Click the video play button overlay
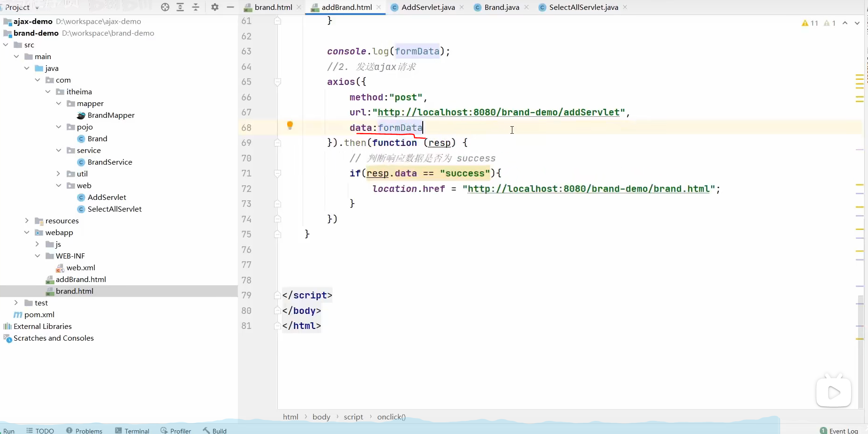 coord(834,392)
